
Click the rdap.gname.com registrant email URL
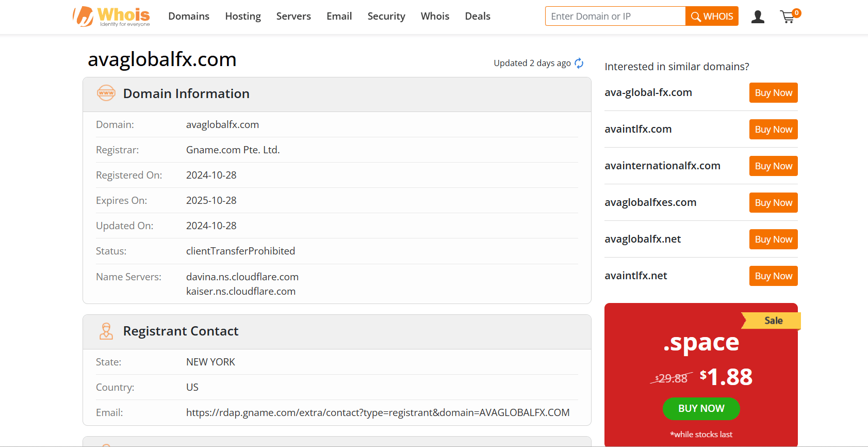click(378, 412)
